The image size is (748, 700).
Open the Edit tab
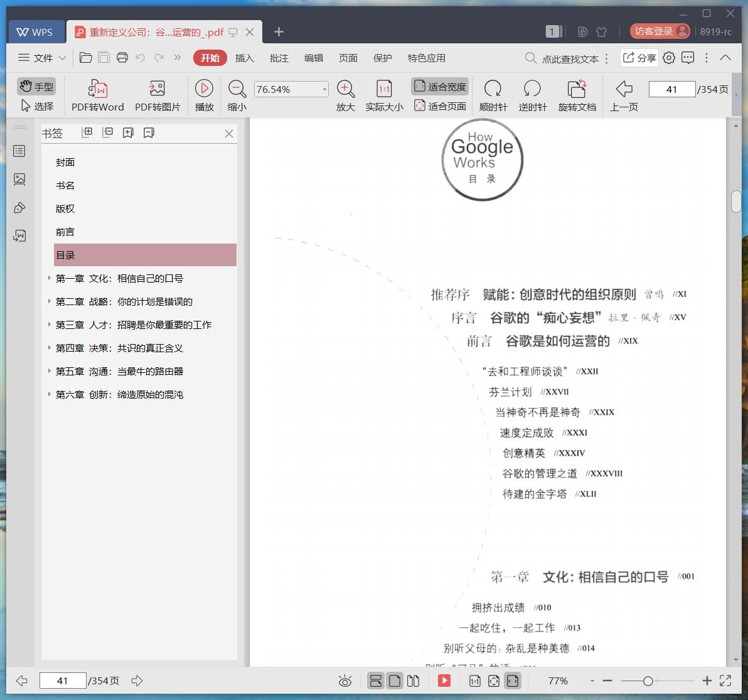point(313,58)
